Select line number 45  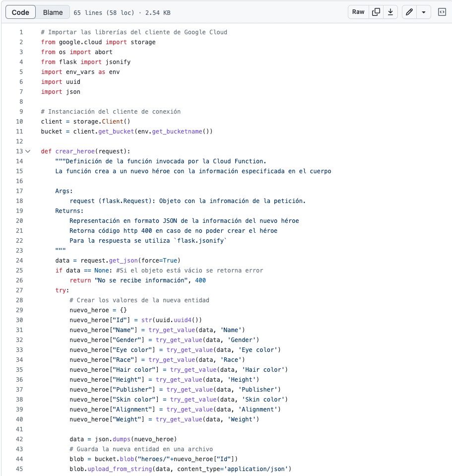[19, 469]
